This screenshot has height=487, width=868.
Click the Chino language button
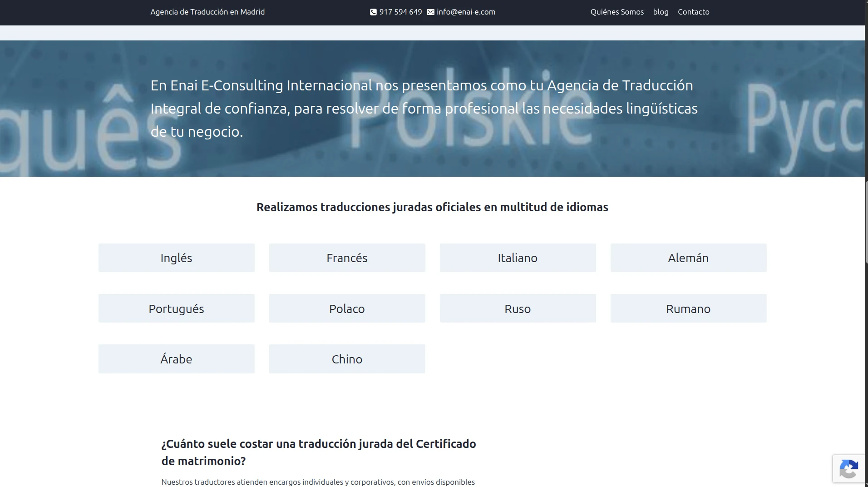pyautogui.click(x=347, y=359)
